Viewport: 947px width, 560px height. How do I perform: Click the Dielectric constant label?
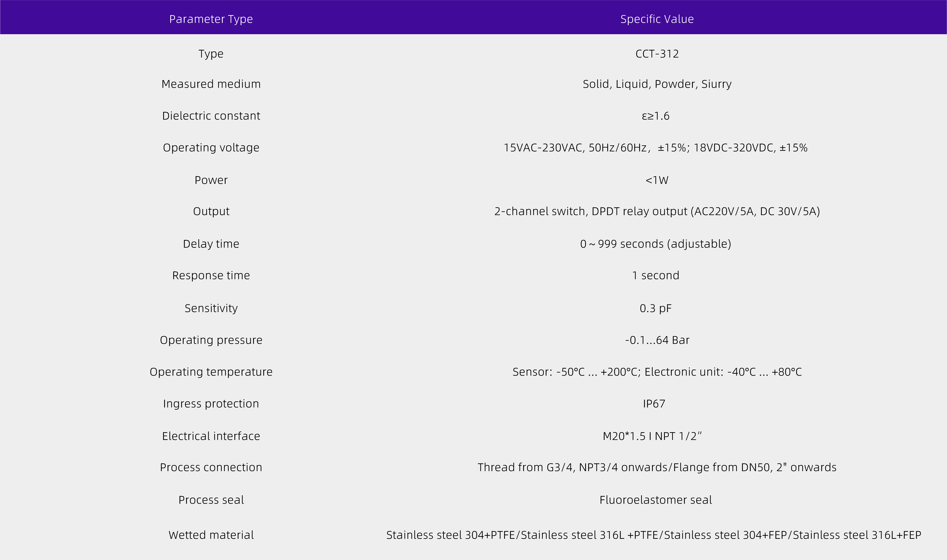coord(211,115)
